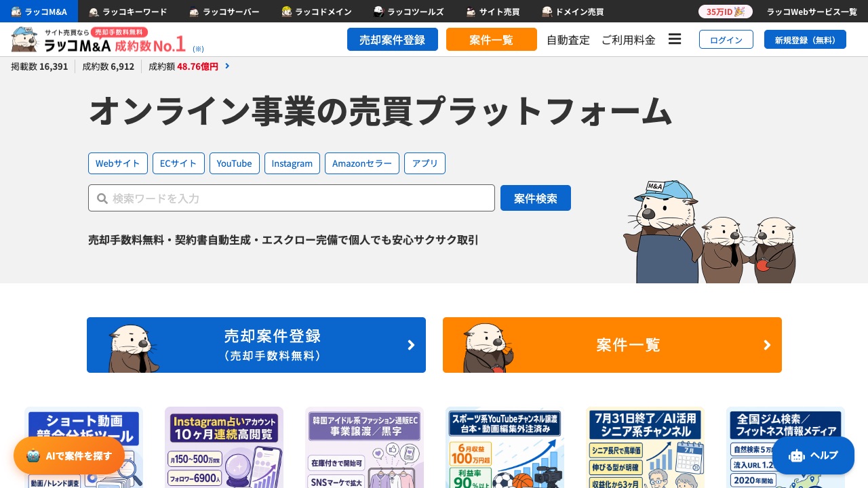The image size is (868, 488).
Task: Expand stats arrow after 成約額
Action: click(x=227, y=66)
